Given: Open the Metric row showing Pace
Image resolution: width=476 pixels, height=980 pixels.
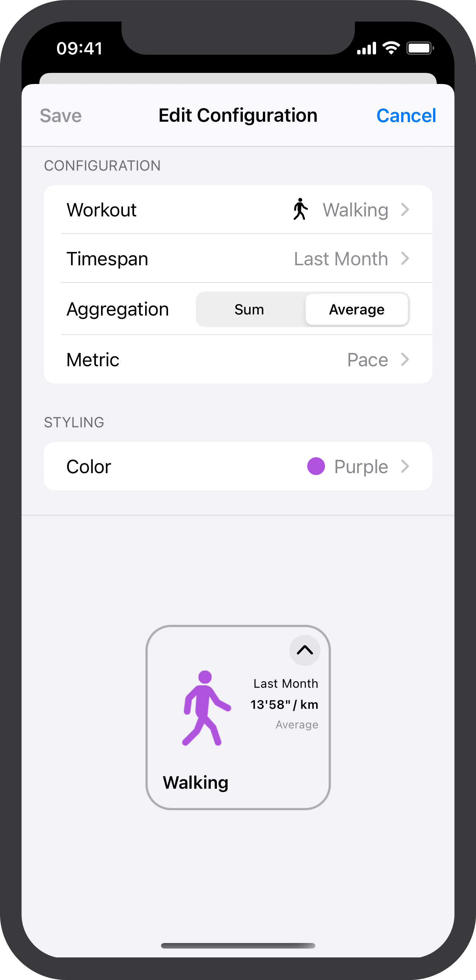Looking at the screenshot, I should (238, 360).
